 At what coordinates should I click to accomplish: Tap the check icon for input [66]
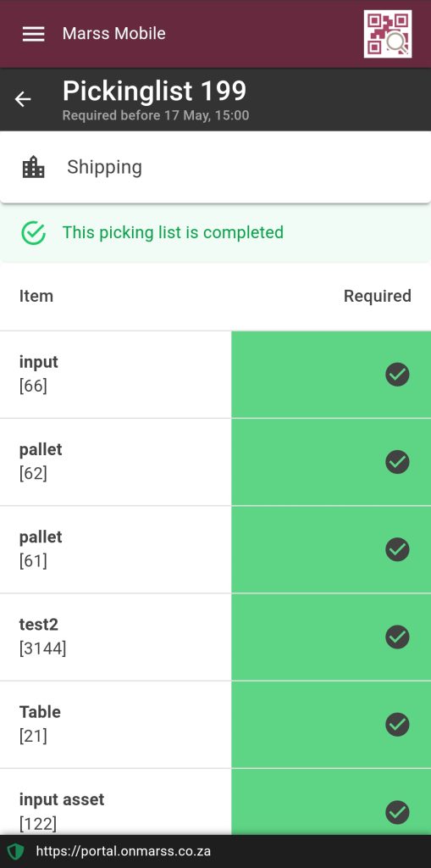[x=397, y=374]
